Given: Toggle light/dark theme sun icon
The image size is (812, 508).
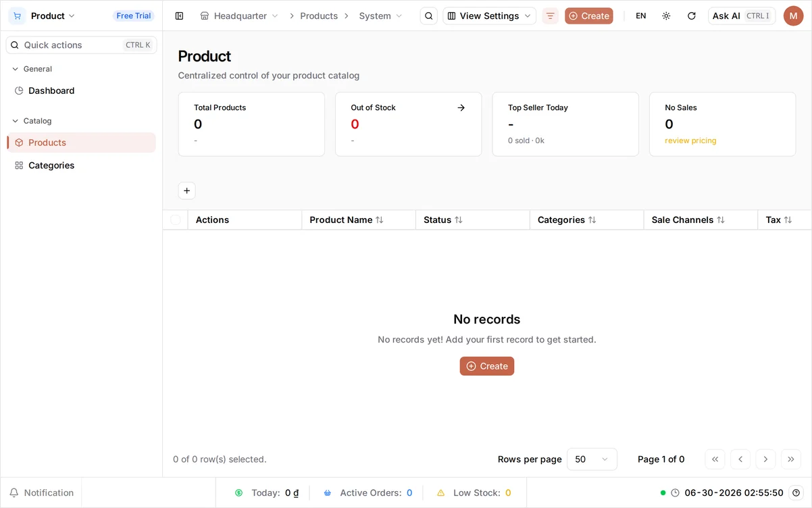Looking at the screenshot, I should point(666,16).
